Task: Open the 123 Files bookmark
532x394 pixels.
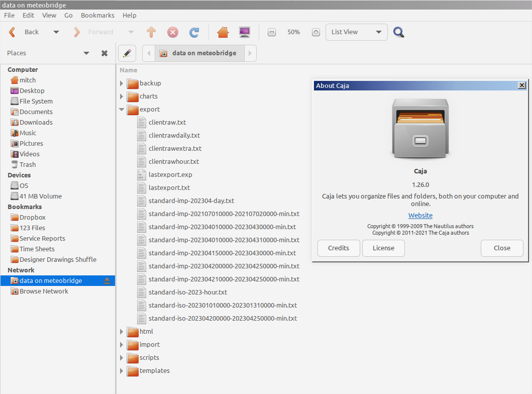Action: pyautogui.click(x=28, y=228)
